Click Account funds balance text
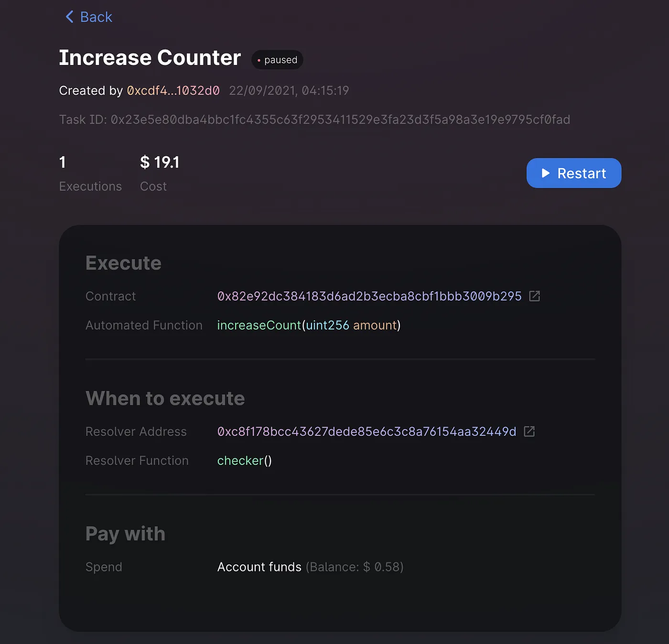 click(x=311, y=567)
